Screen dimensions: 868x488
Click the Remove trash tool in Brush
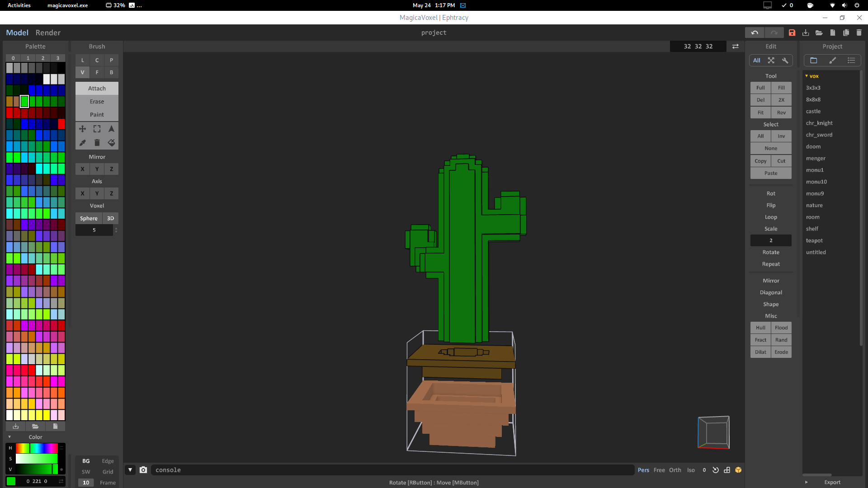coord(97,143)
